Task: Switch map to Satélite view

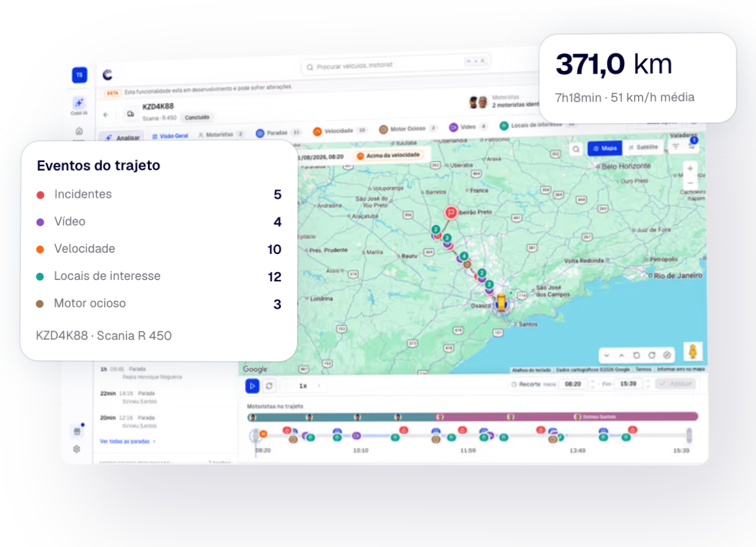Action: coord(644,147)
